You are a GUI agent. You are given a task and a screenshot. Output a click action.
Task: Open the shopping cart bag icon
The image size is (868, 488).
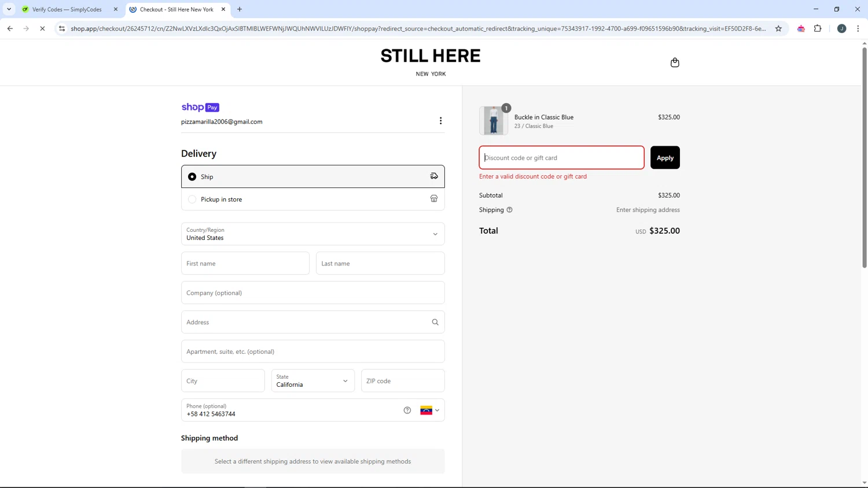tap(675, 62)
